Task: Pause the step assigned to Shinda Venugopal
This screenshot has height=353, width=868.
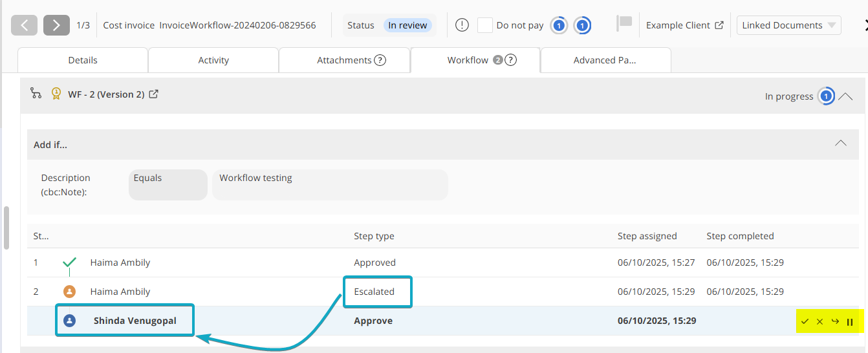Action: click(850, 321)
